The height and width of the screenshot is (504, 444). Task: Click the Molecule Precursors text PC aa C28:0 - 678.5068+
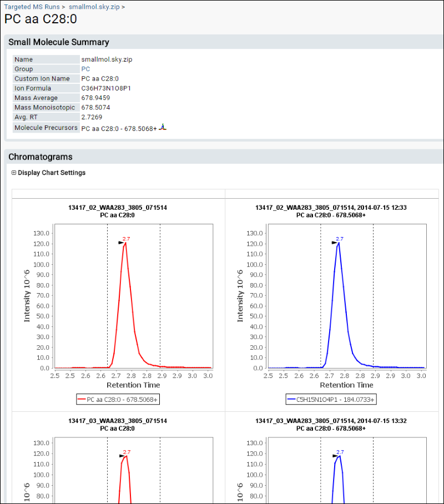click(x=119, y=129)
